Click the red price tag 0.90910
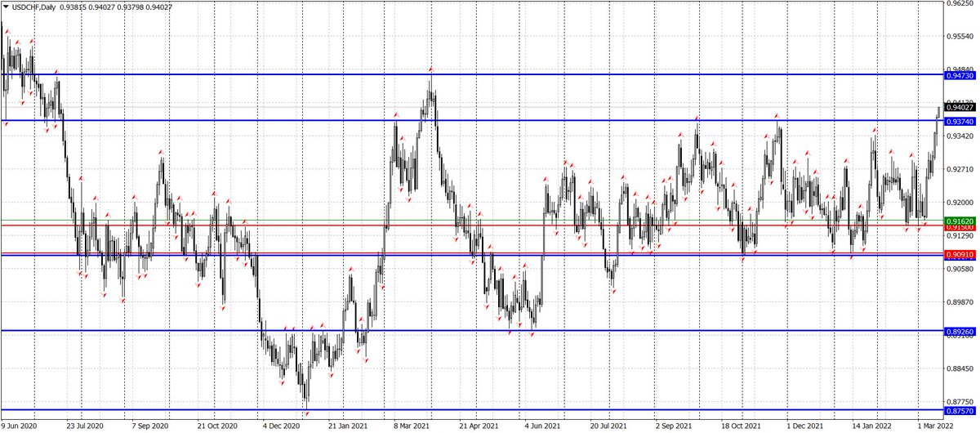Viewport: 980px width, 433px height. [959, 255]
